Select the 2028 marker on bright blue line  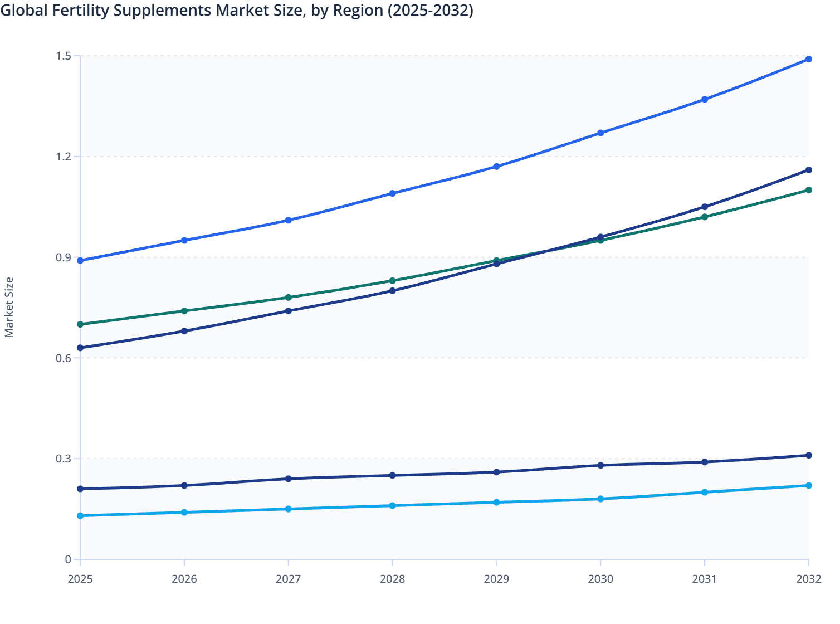392,193
